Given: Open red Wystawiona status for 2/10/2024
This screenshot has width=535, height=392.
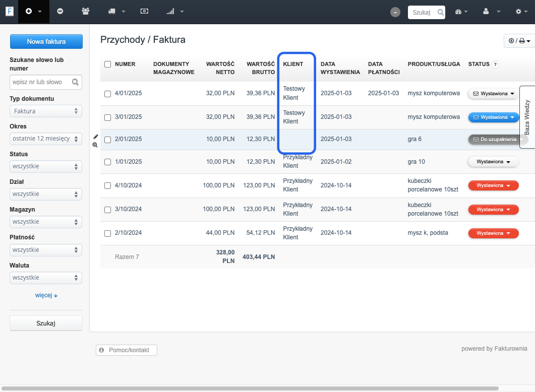Looking at the screenshot, I should click(x=493, y=233).
